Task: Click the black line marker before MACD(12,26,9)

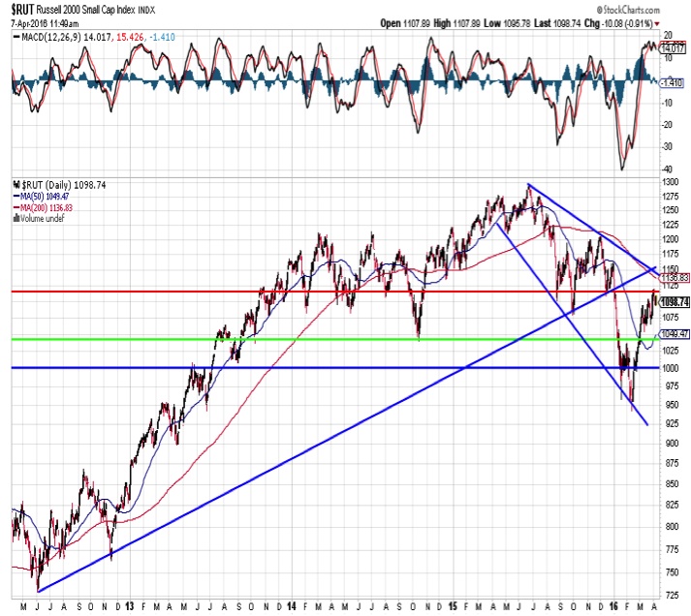Action: pos(16,38)
